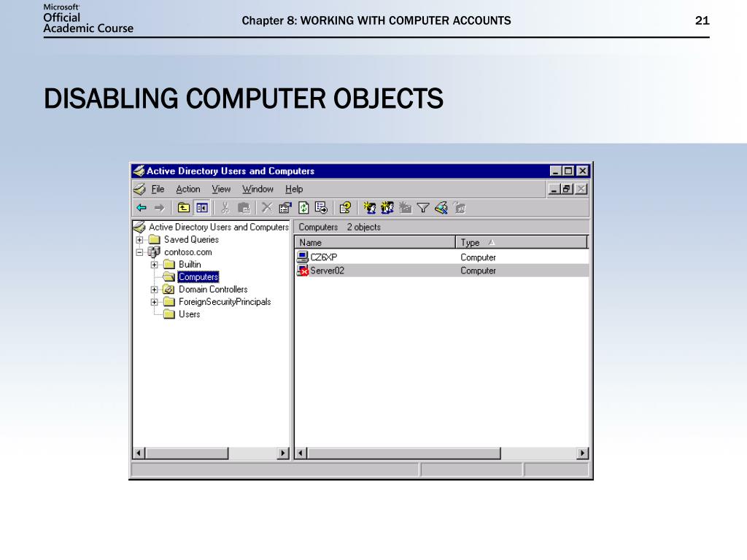Click tree pane scrollbar right arrow
This screenshot has width=747, height=560.
pyautogui.click(x=283, y=453)
